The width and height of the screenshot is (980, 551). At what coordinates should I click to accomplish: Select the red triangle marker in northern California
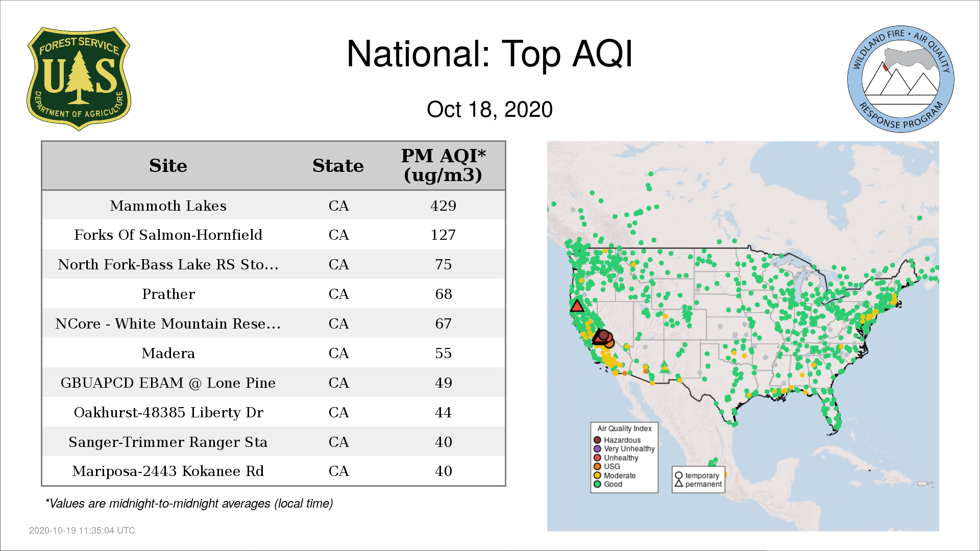(577, 306)
